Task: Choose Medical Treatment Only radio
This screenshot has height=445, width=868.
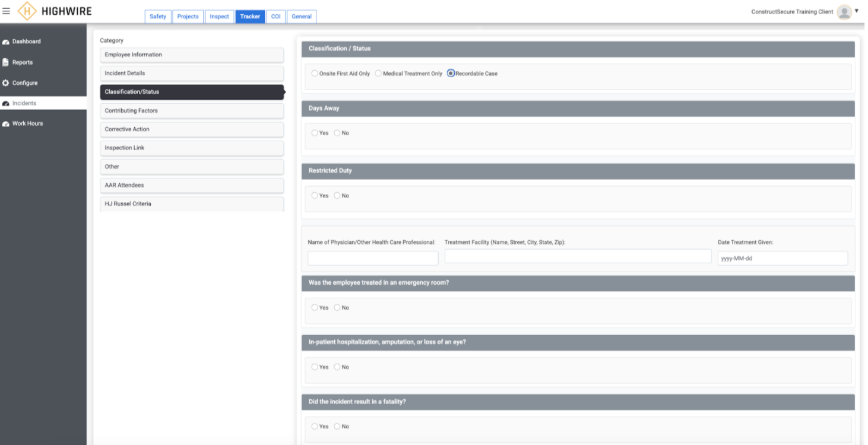Action: tap(378, 74)
